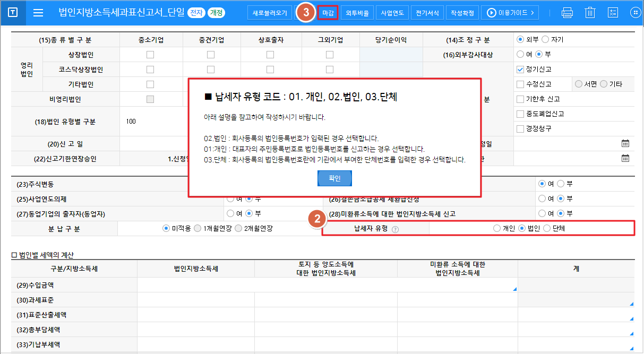The image size is (644, 354).
Task: Open the calendar picker on the (20)신고일 row
Action: coord(625,142)
